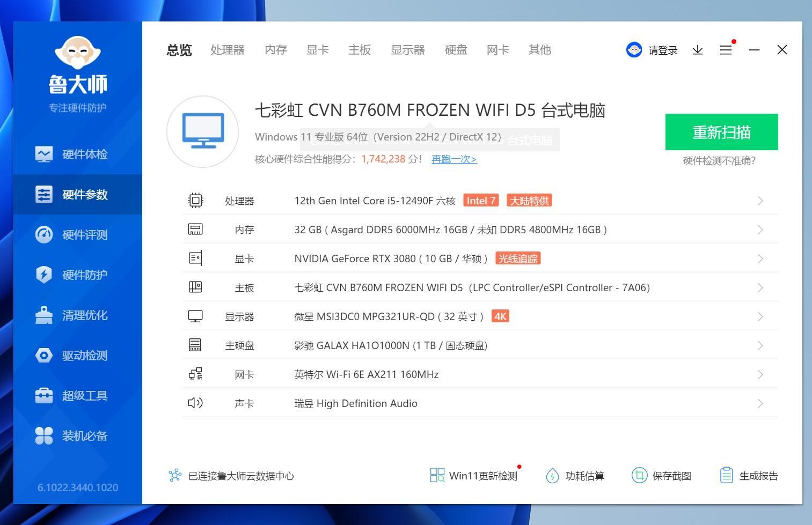Click the 影驰 GALAX disk text
Screen dimensions: 812x525
tap(391, 345)
